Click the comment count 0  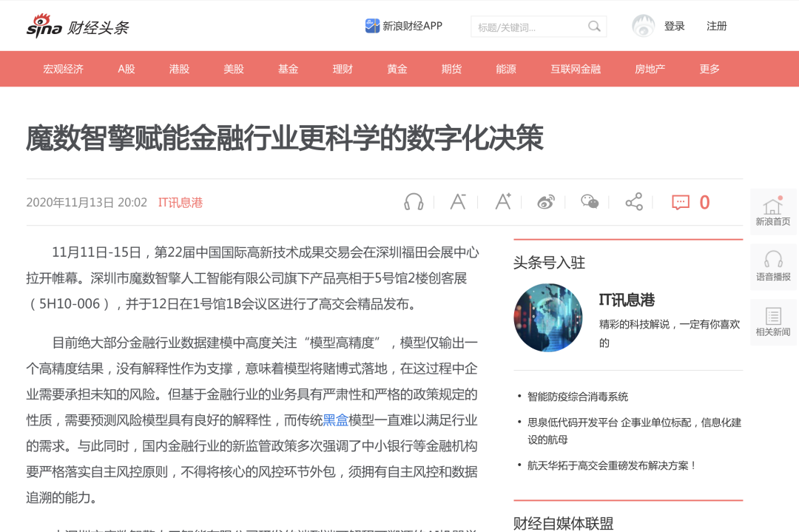pyautogui.click(x=705, y=202)
